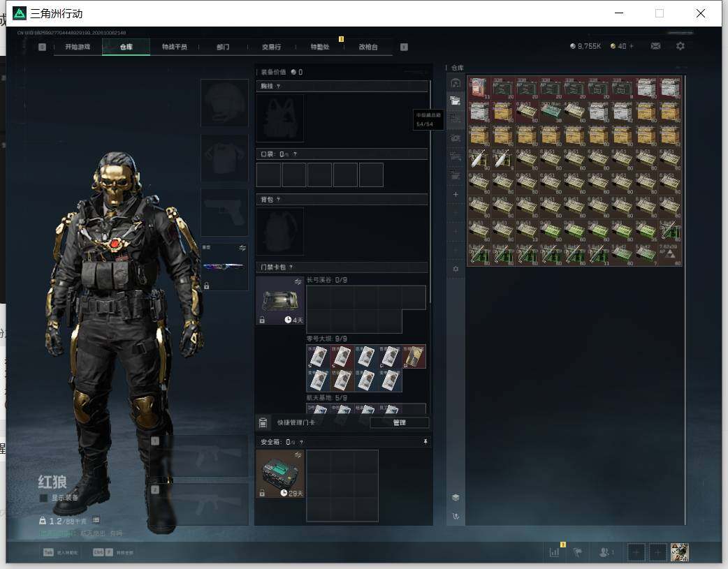Click the help question mark beside 门禁卡包
The width and height of the screenshot is (728, 569).
pos(291,267)
